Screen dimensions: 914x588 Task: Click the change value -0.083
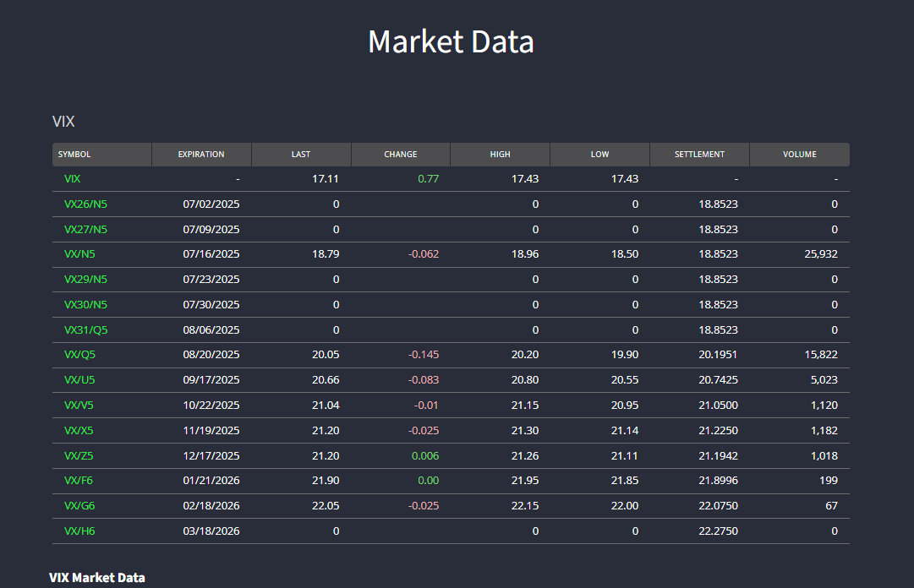[x=424, y=380]
